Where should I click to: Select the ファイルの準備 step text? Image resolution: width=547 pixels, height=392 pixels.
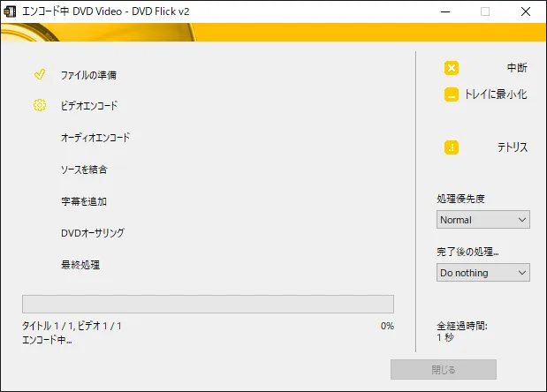pyautogui.click(x=88, y=75)
